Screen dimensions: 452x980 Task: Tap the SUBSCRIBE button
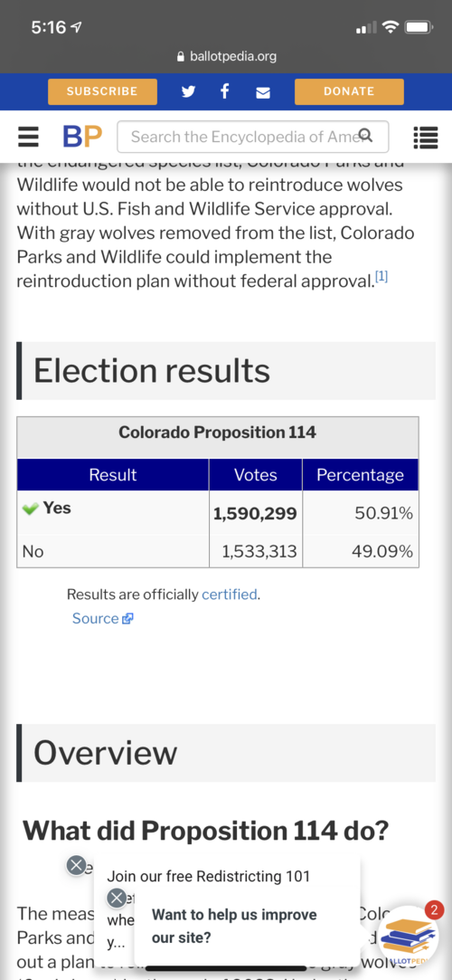[102, 91]
